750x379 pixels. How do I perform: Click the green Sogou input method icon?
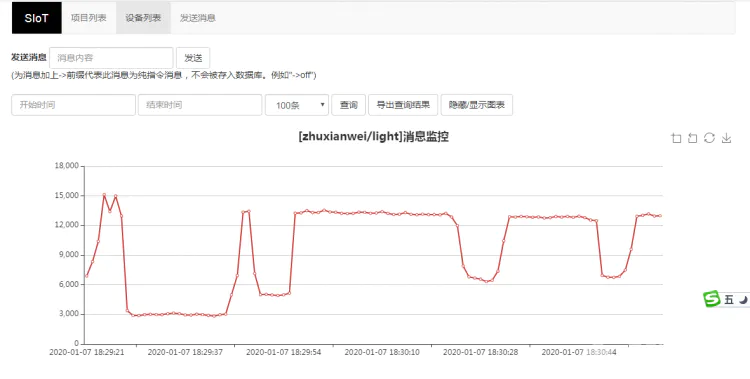711,299
